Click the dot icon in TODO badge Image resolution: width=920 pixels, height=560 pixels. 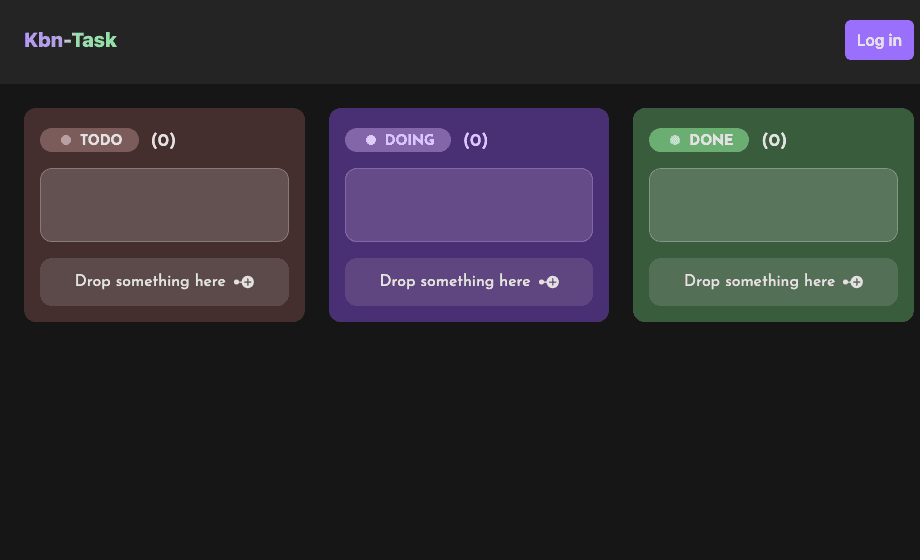point(66,140)
